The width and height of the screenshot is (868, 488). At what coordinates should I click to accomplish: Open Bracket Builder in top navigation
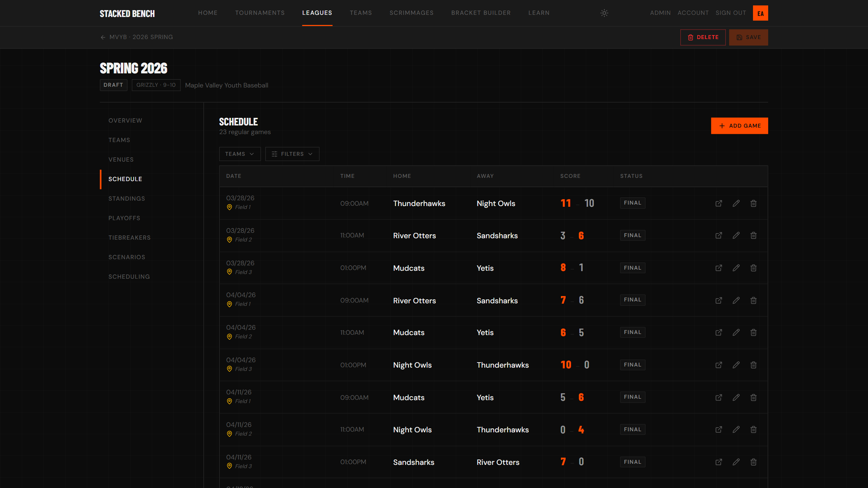481,13
